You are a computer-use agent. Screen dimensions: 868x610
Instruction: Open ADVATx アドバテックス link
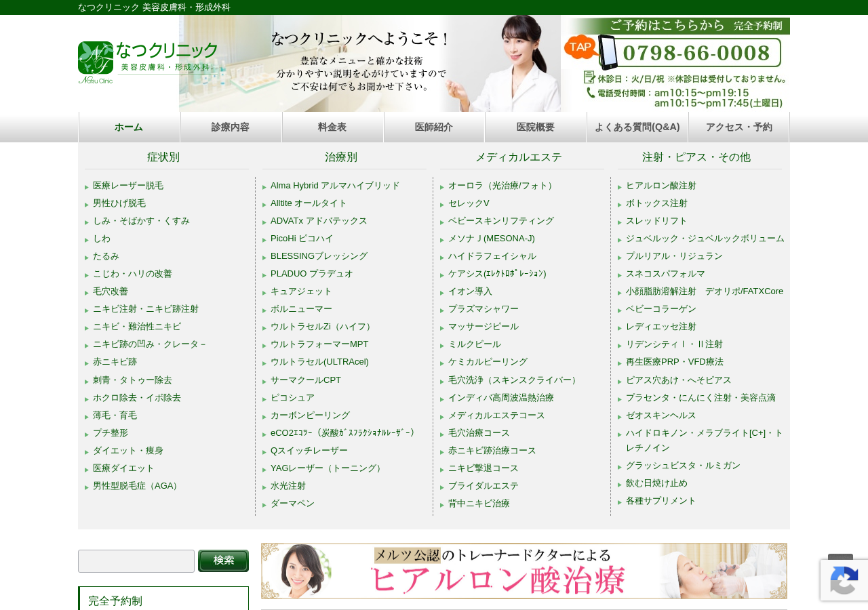(x=319, y=221)
